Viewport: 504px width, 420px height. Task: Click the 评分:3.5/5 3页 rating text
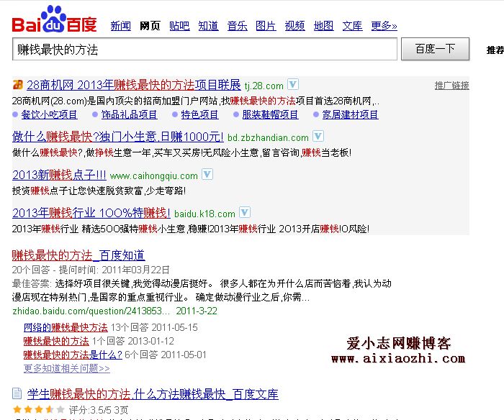coord(99,410)
